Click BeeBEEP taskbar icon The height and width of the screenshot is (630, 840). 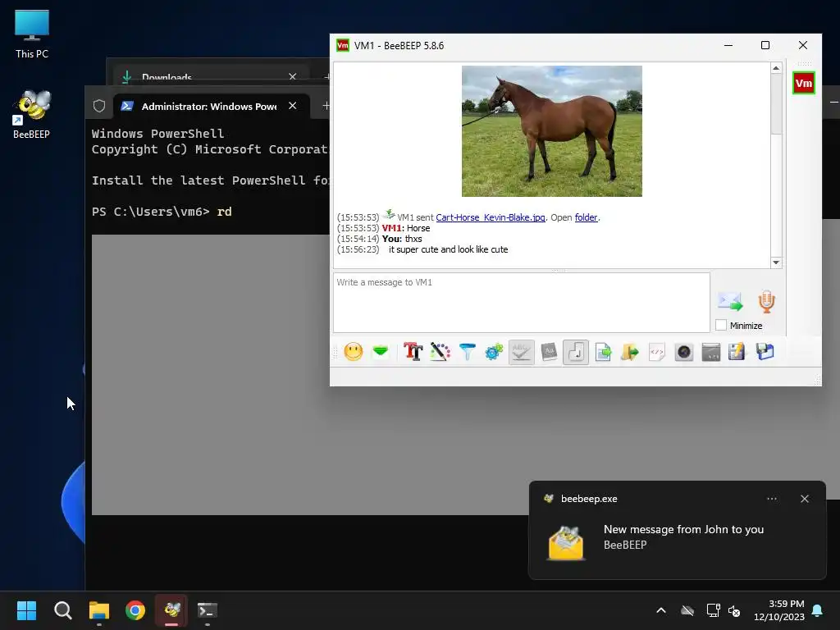coord(171,610)
